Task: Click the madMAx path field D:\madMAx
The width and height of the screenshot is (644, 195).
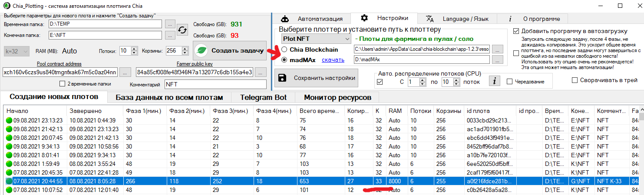Action: (x=422, y=59)
